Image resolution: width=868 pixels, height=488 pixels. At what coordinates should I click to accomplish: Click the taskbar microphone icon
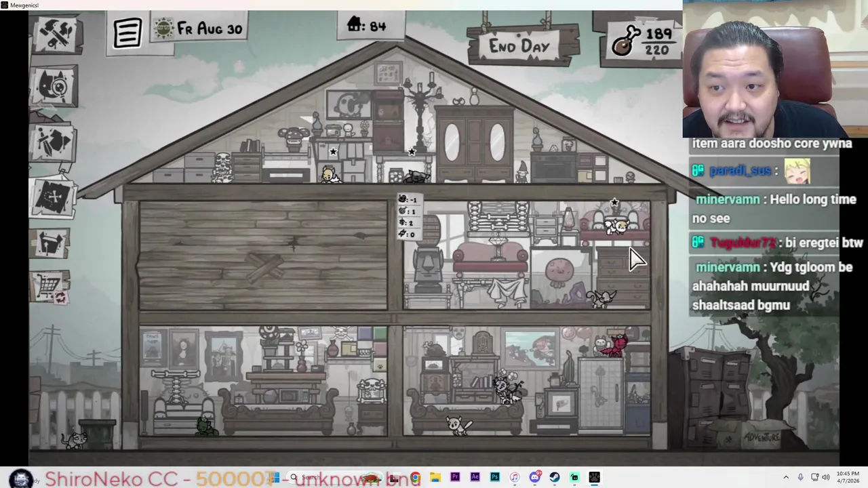pos(801,478)
